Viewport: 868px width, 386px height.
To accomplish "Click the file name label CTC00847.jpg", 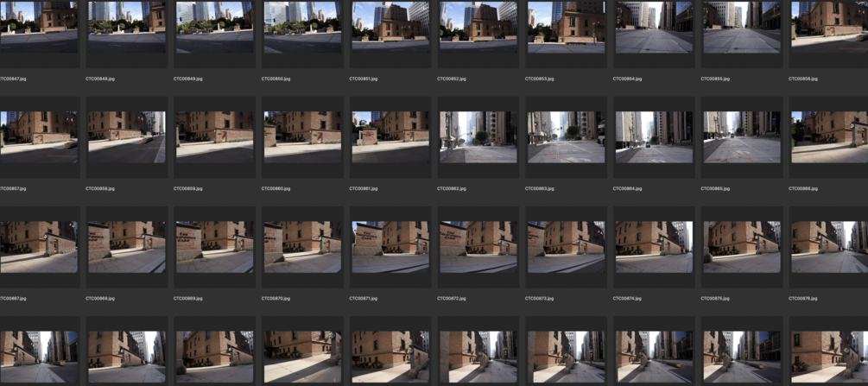I will point(13,79).
